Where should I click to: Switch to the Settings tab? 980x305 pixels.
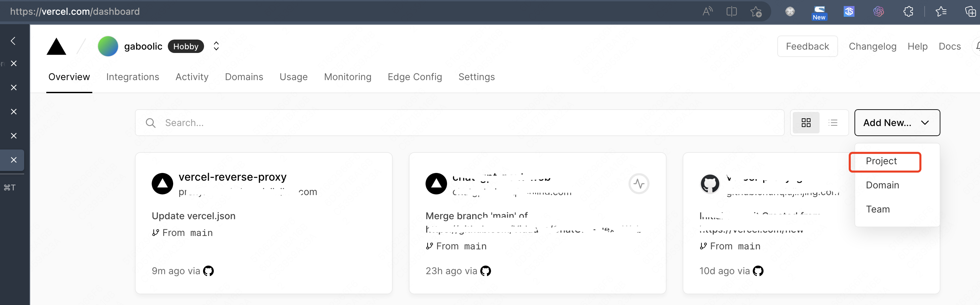click(476, 77)
